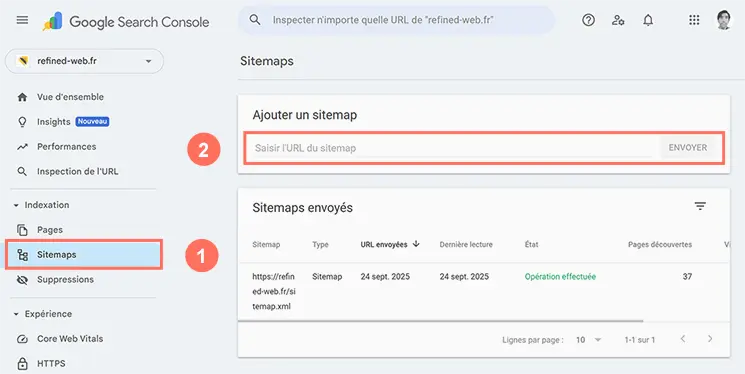Collapse the Expérience section
This screenshot has width=745, height=374.
pyautogui.click(x=16, y=314)
